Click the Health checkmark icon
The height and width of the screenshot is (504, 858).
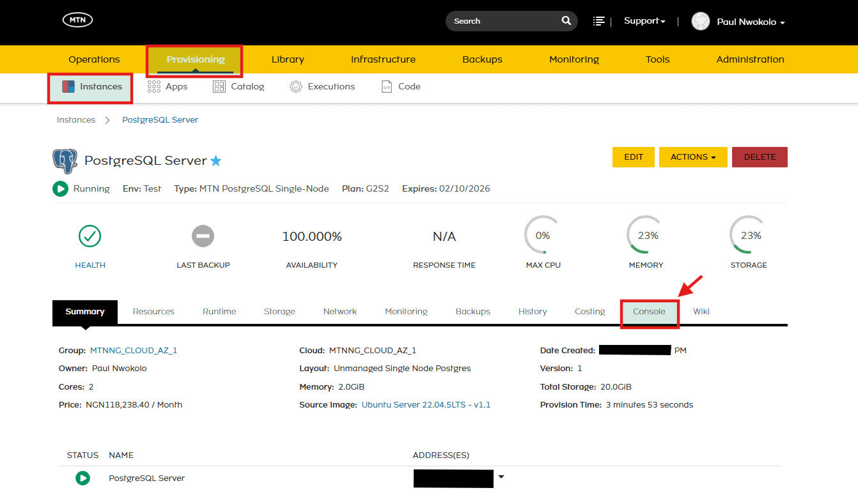pos(90,236)
